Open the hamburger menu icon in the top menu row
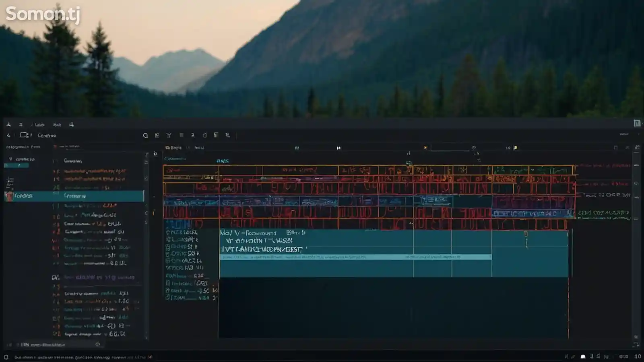This screenshot has width=644, height=362. tap(21, 125)
